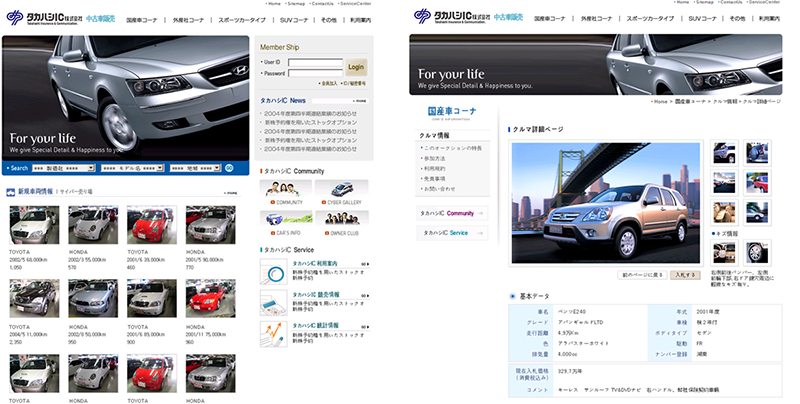Click arrow on タカハシIC Service sidebar button
This screenshot has width=800, height=404.
(480, 233)
